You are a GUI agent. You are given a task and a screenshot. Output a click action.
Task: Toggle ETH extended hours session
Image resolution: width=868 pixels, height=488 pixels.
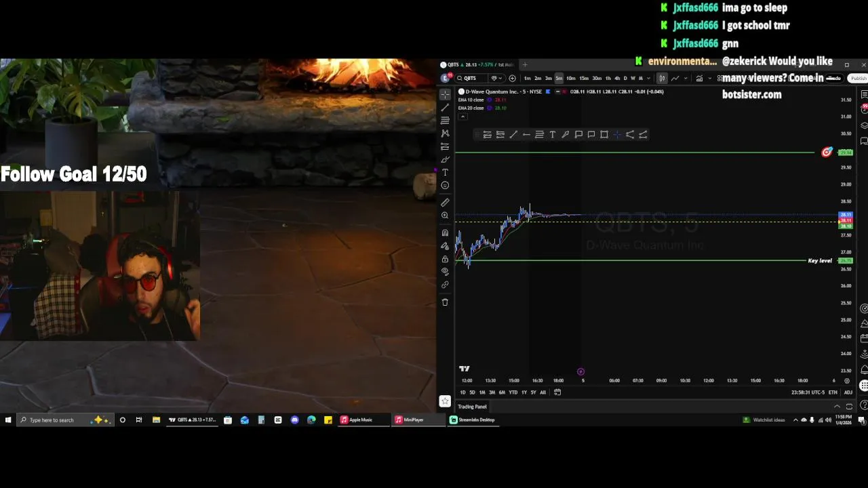[x=833, y=392]
